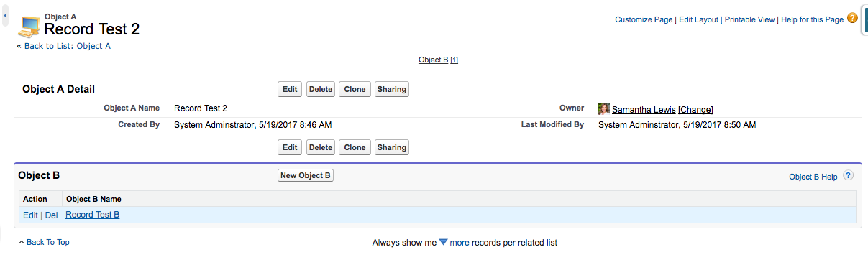
Task: Open Printable View link
Action: 750,19
